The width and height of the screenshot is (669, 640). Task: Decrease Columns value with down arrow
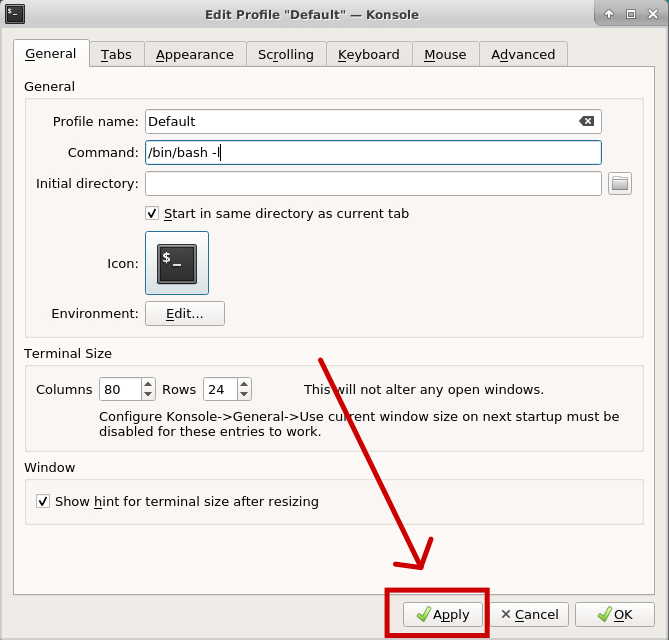point(148,395)
